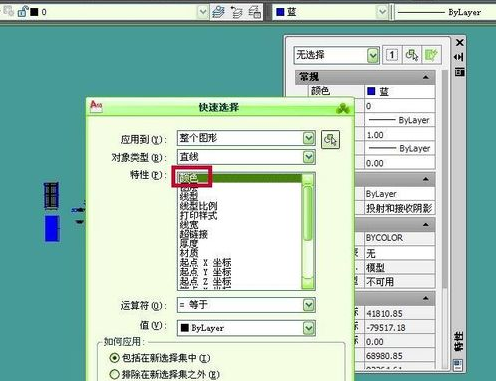496x381 pixels.
Task: Click the AutoCAD logo in Quick Select title bar
Action: [96, 107]
